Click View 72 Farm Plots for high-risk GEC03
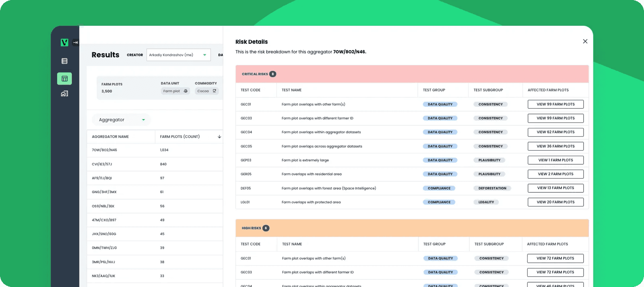The height and width of the screenshot is (287, 644). pos(555,272)
